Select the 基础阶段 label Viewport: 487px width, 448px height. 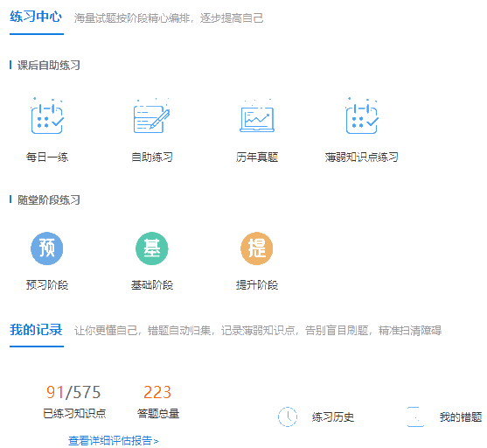coord(152,284)
